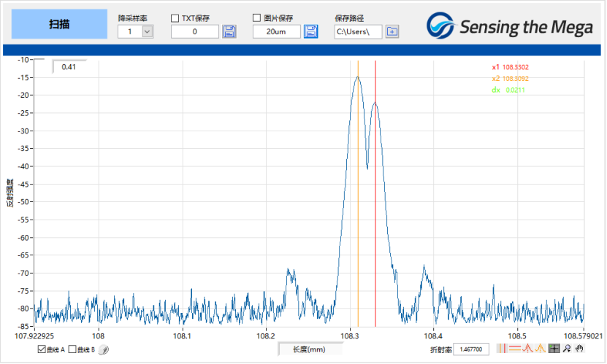Select the horizontal cursor lines tool
Screen dimensions: 607x364
(x=514, y=349)
